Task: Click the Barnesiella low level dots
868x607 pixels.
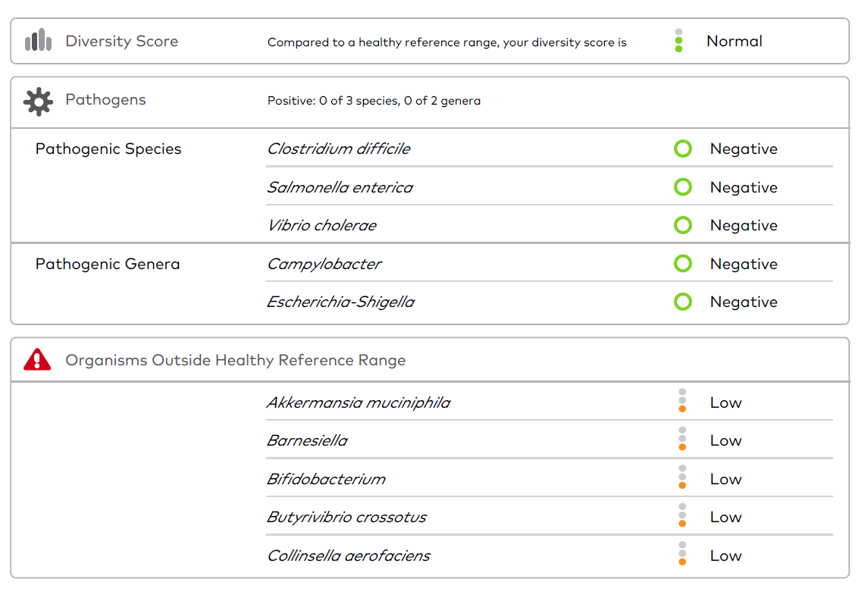Action: click(x=682, y=438)
